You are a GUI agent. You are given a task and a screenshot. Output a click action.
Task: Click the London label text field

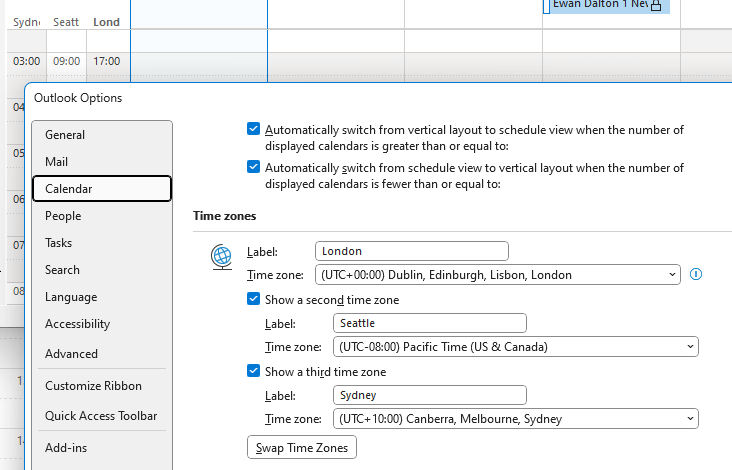(x=412, y=251)
